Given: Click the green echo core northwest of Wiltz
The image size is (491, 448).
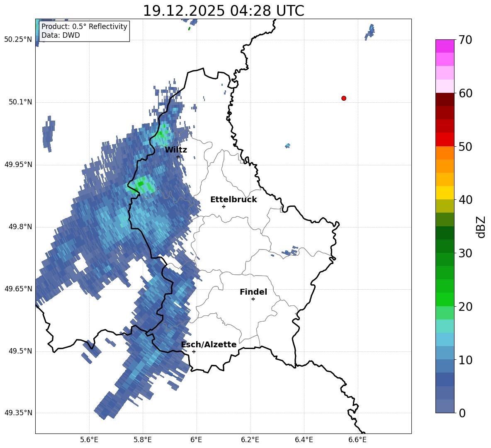Looking at the screenshot, I should [162, 134].
